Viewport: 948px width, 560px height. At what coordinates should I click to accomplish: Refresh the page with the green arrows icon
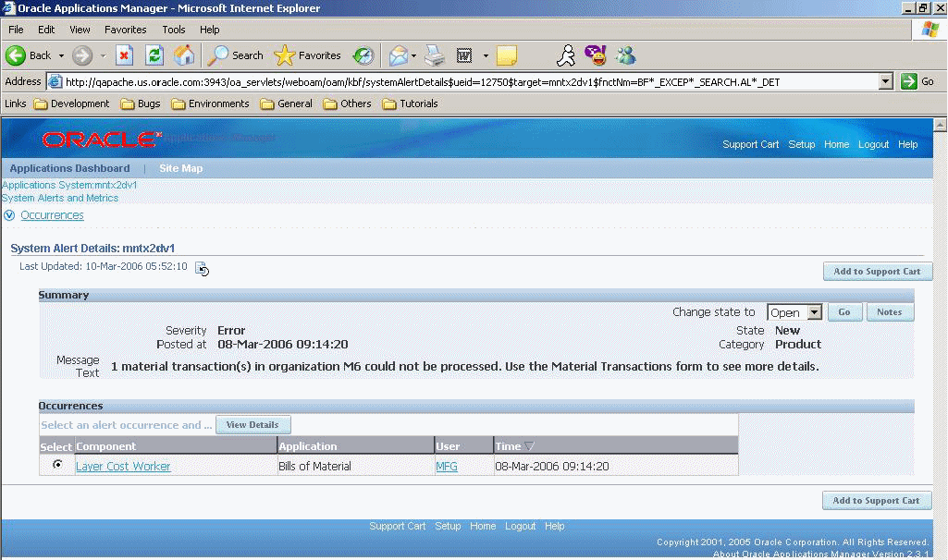(x=154, y=55)
